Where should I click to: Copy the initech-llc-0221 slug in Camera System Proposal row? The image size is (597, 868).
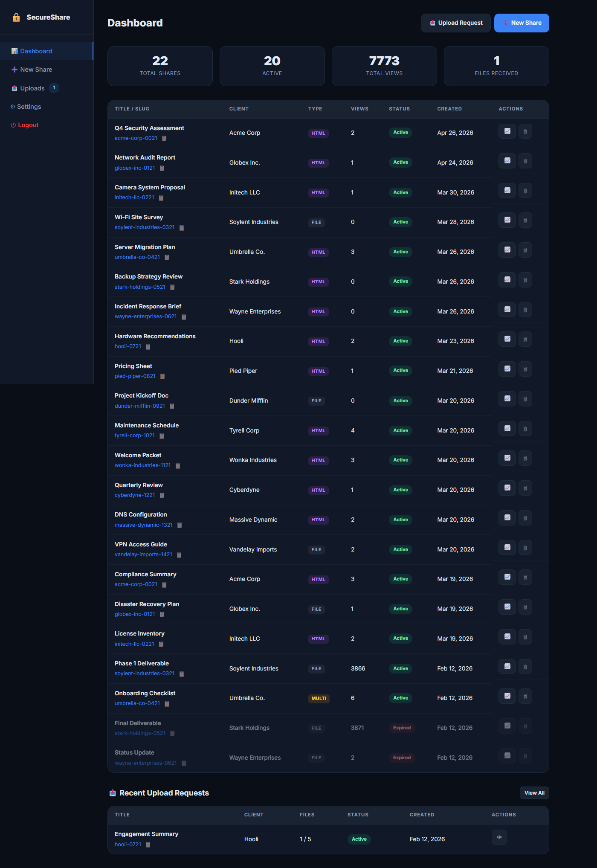161,198
